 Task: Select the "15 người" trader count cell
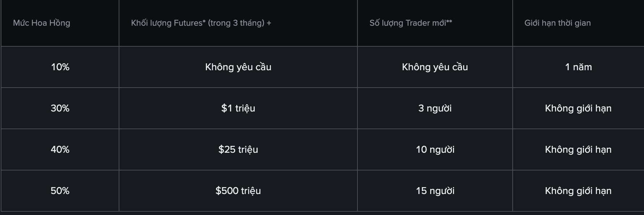point(435,191)
